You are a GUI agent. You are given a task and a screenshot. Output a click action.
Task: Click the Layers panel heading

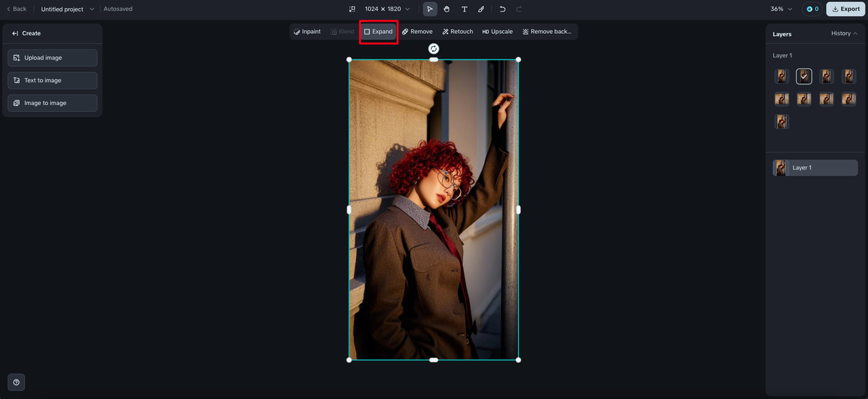[x=782, y=34]
